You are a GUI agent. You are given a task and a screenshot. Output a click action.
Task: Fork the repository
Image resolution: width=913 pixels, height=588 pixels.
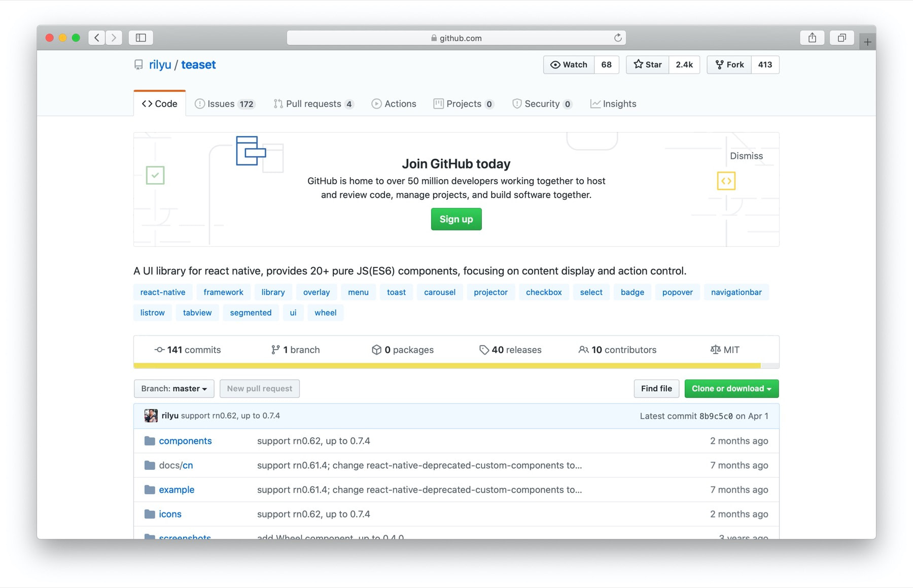(729, 64)
